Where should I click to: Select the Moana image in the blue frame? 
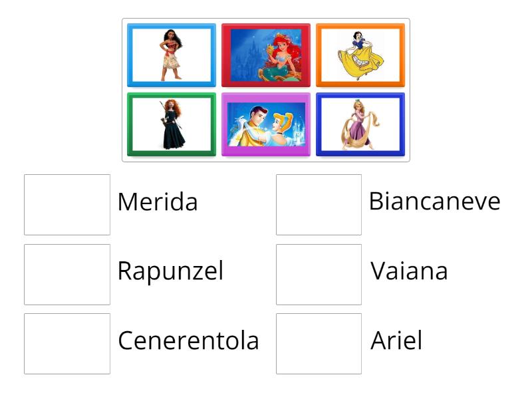coord(170,55)
